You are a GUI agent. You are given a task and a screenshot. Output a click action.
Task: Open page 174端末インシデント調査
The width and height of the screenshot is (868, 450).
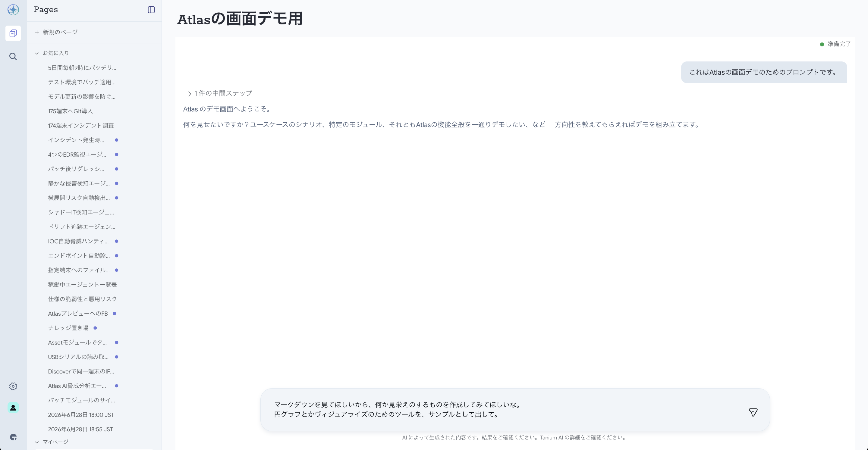pyautogui.click(x=81, y=126)
